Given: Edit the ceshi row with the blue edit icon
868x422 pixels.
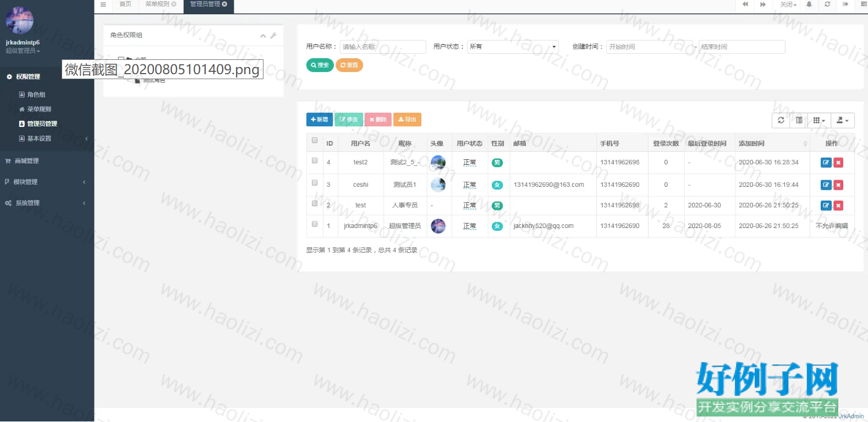Looking at the screenshot, I should (826, 185).
